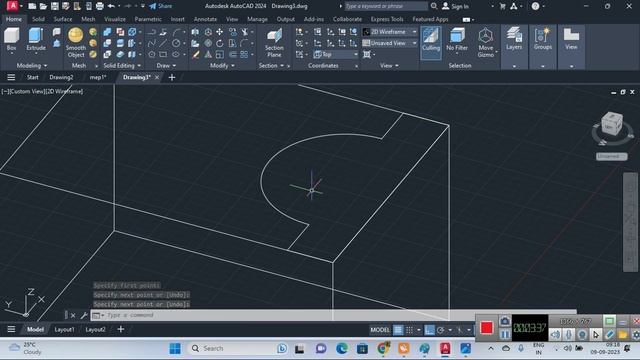
Task: Add a new drawing tab with plus
Action: 172,77
